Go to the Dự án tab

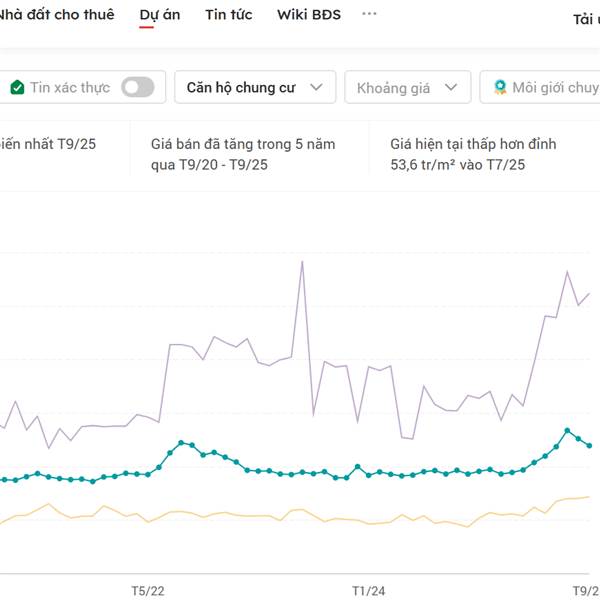pyautogui.click(x=160, y=15)
